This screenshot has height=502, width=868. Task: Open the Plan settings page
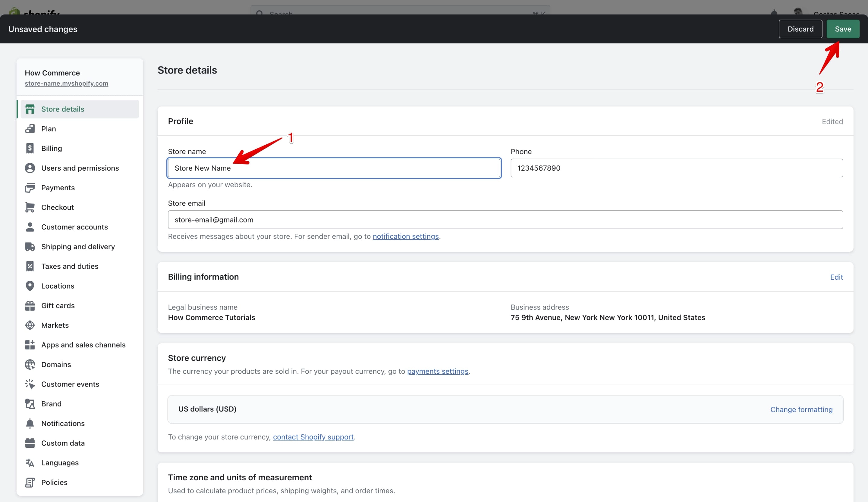[80, 129]
